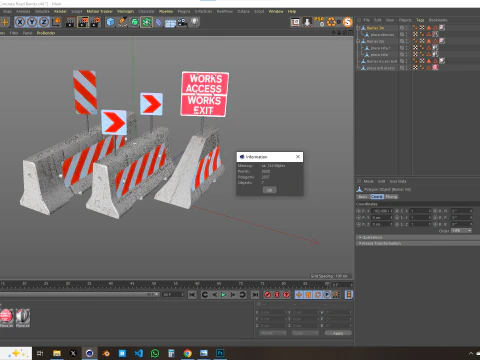The height and width of the screenshot is (360, 480).
Task: Select the Coord. attribute tab
Action: pyautogui.click(x=377, y=197)
